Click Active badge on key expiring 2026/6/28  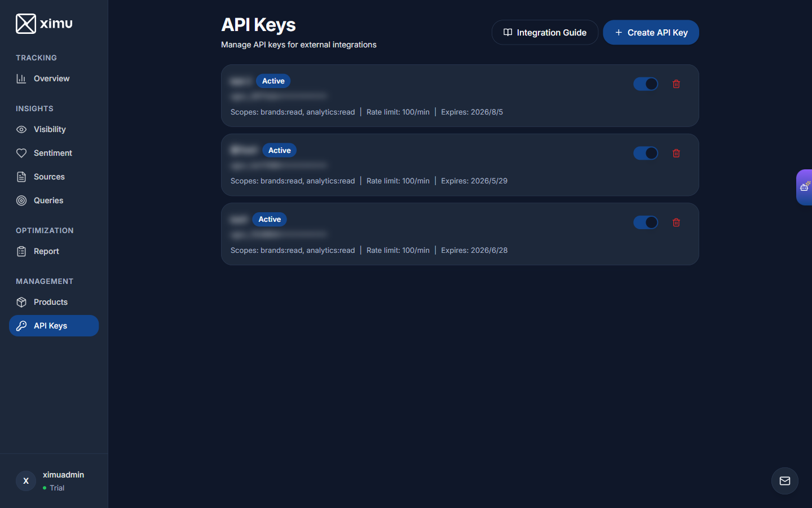point(270,219)
